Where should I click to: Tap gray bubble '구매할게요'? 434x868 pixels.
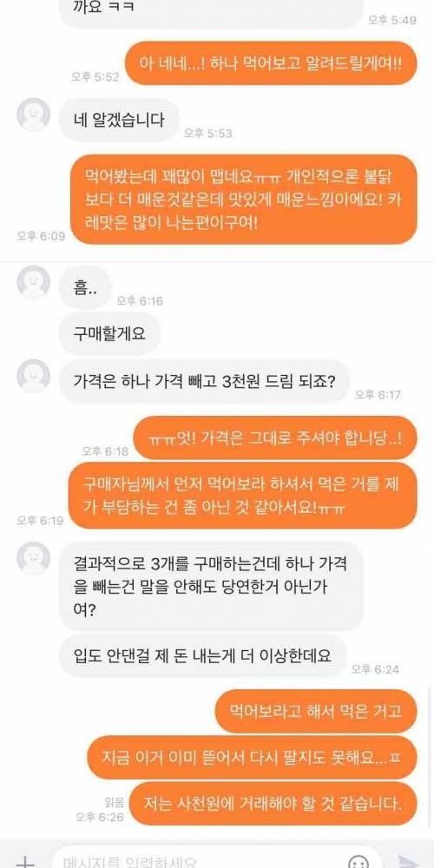coord(109,334)
